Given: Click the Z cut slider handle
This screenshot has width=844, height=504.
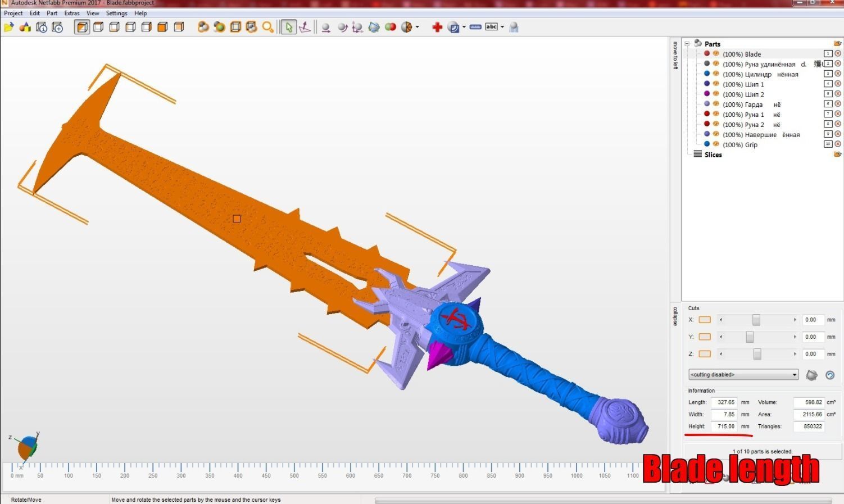Looking at the screenshot, I should click(757, 354).
